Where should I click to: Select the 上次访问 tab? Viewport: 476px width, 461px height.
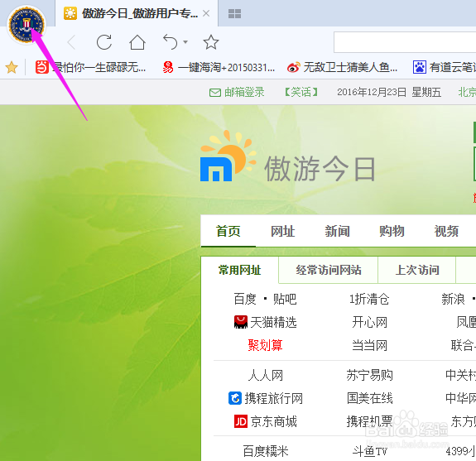[x=417, y=270]
